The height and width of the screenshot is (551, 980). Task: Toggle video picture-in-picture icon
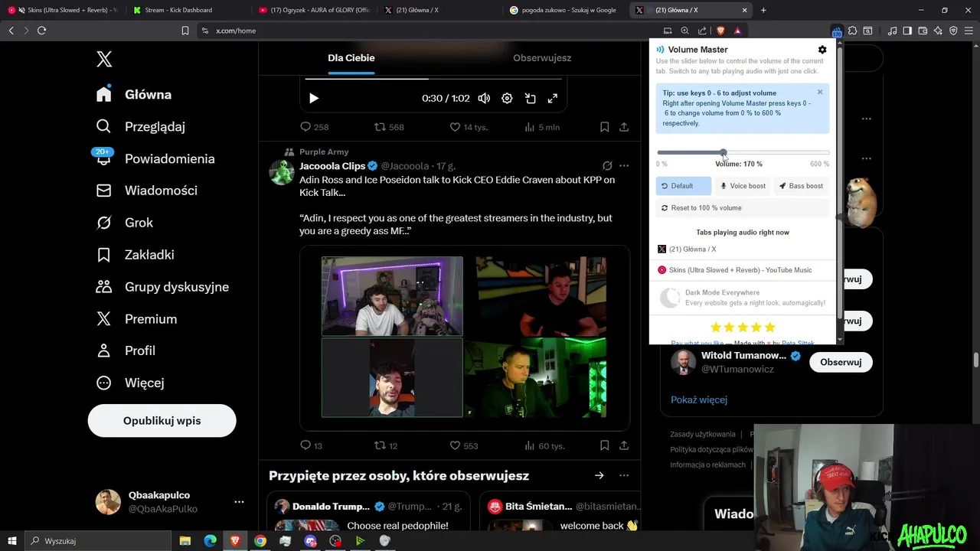click(x=530, y=98)
